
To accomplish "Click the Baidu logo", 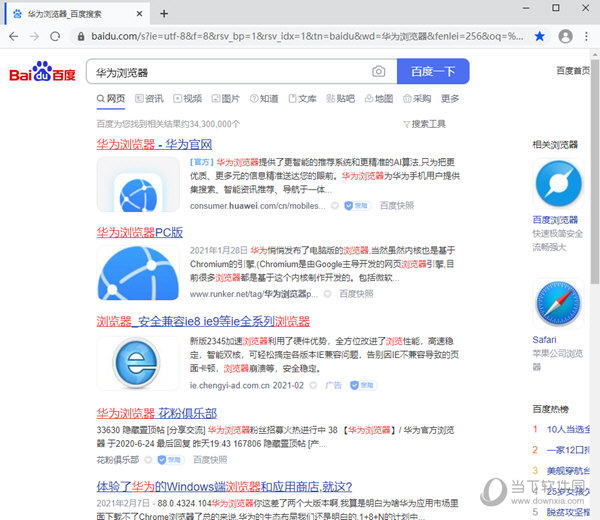I will (x=42, y=71).
